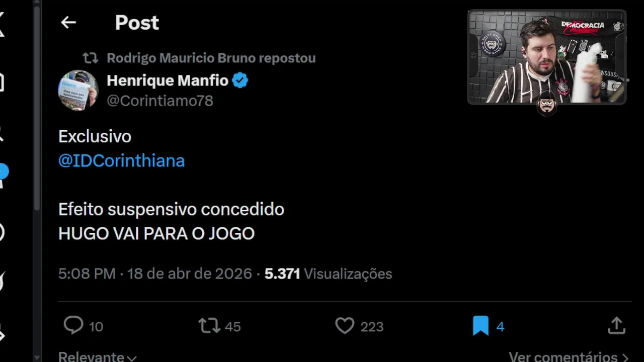Click the X logo in the left sidebar
Viewport: 644px width, 362px height.
tap(2, 24)
